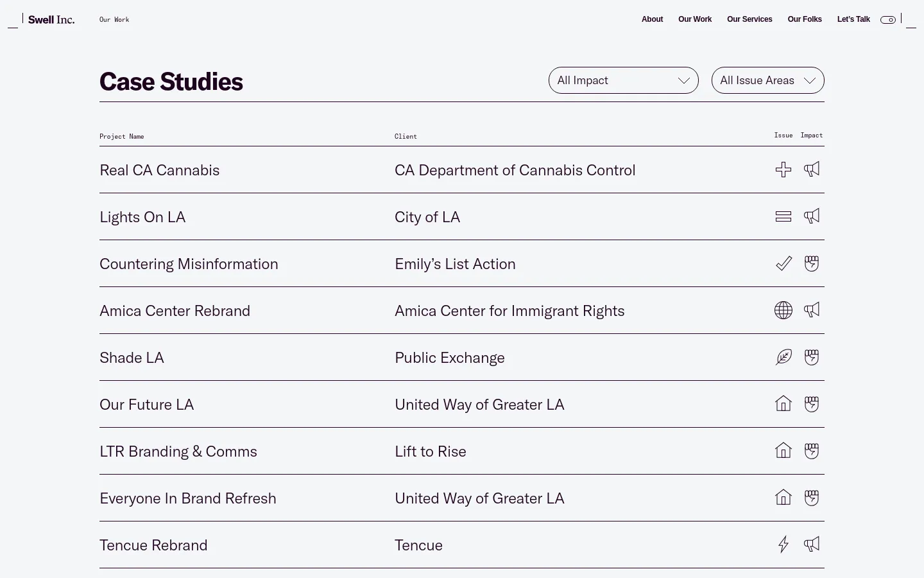
Task: Click the megaphone icon in Lights On LA row
Action: 812,216
